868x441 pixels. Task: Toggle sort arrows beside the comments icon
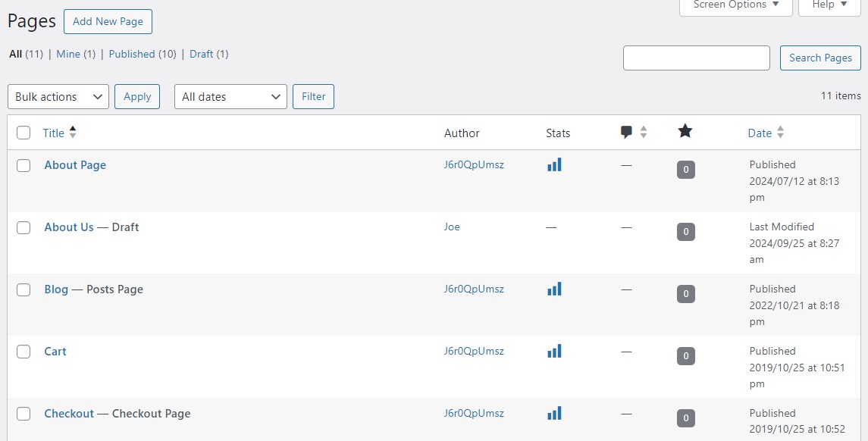click(644, 133)
